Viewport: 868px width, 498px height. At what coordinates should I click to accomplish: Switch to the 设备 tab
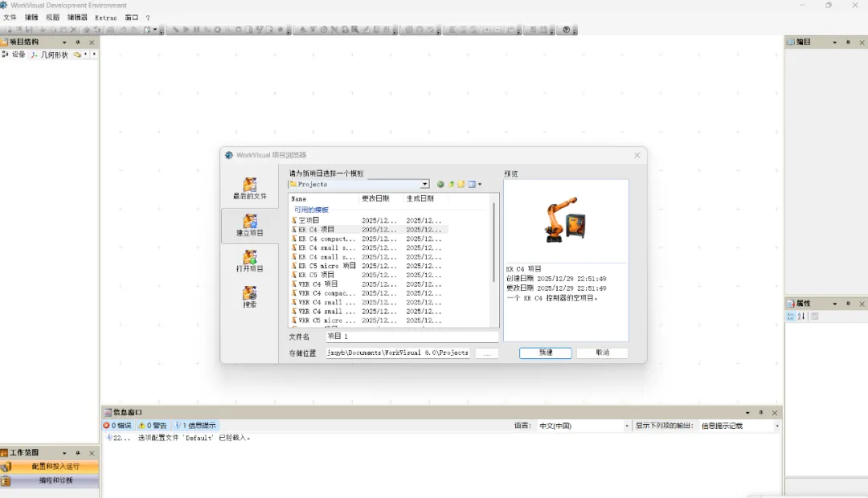coord(14,55)
